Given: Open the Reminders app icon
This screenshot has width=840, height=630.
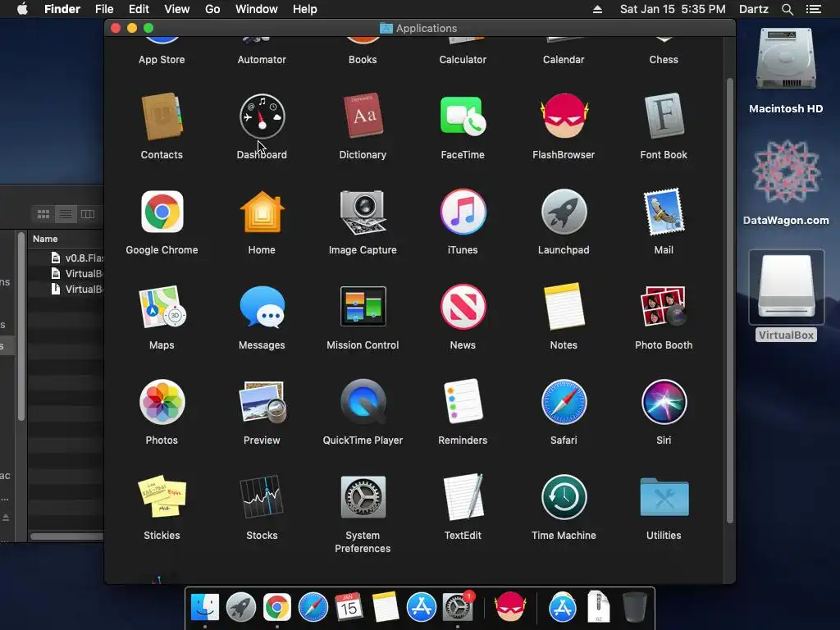Looking at the screenshot, I should pos(463,402).
